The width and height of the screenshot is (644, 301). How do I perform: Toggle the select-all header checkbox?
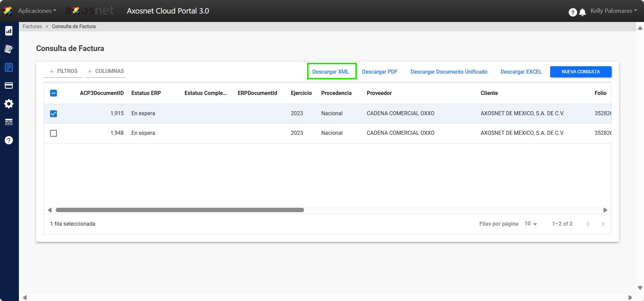[53, 93]
